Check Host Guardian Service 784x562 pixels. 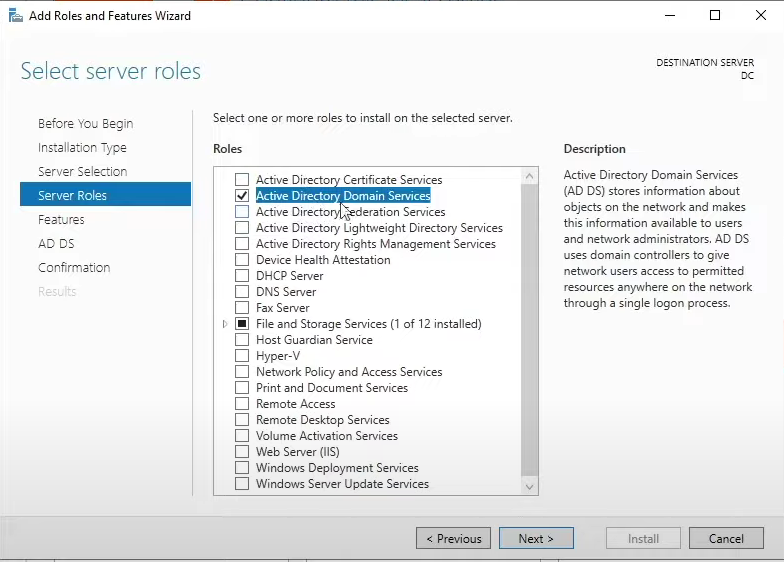(242, 340)
